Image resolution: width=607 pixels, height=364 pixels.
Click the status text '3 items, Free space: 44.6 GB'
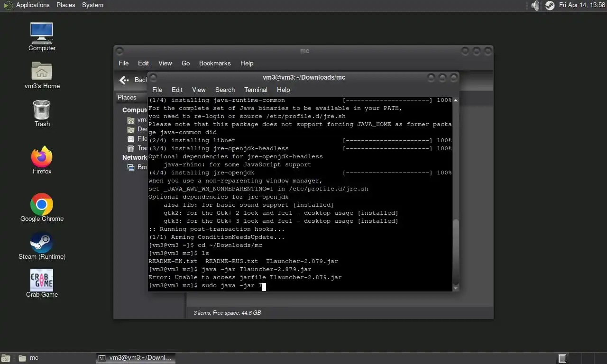(227, 313)
